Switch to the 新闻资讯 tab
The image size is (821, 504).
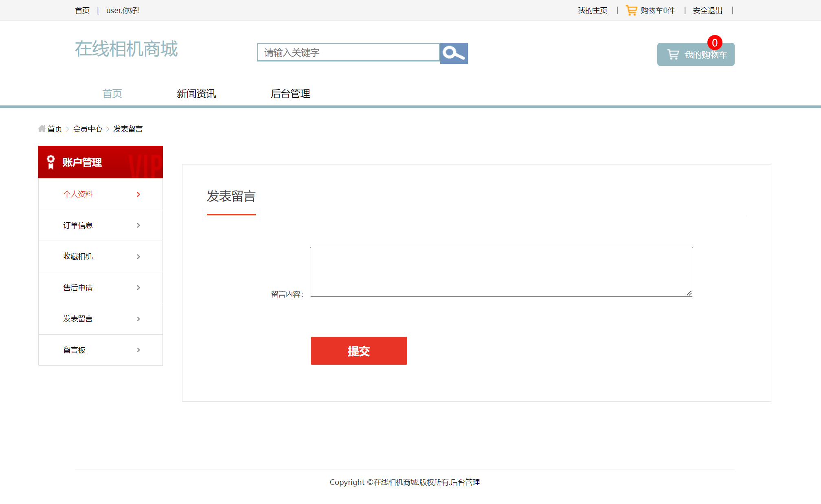pyautogui.click(x=197, y=94)
